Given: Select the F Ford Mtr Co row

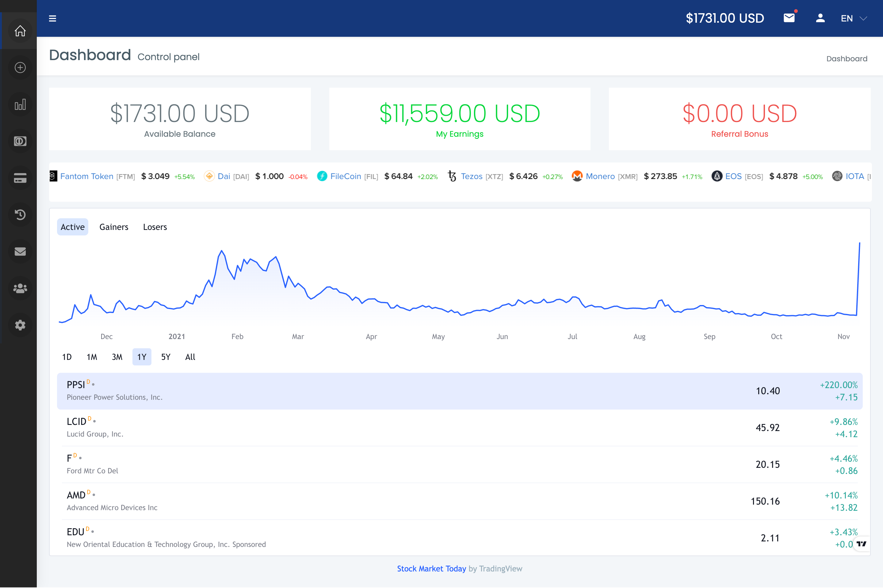Looking at the screenshot, I should click(x=460, y=464).
